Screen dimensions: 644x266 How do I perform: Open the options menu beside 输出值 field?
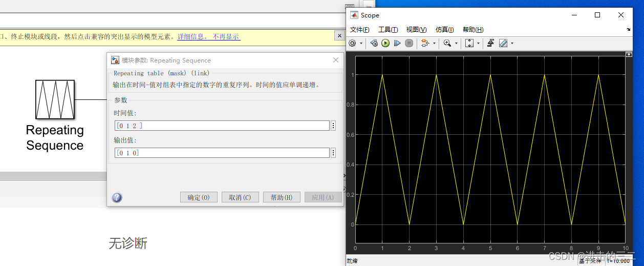333,153
